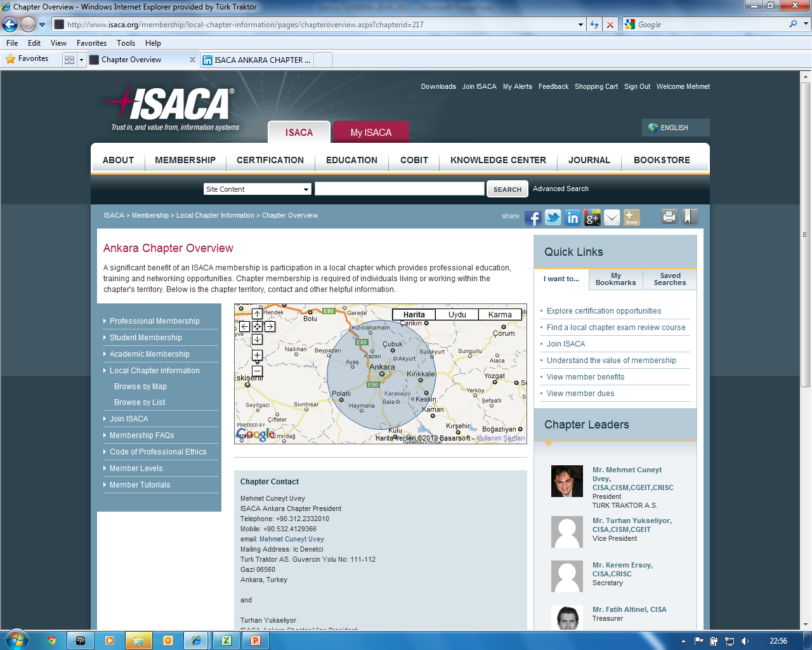The width and height of the screenshot is (812, 650).
Task: Click the browser Back button
Action: [x=10, y=24]
